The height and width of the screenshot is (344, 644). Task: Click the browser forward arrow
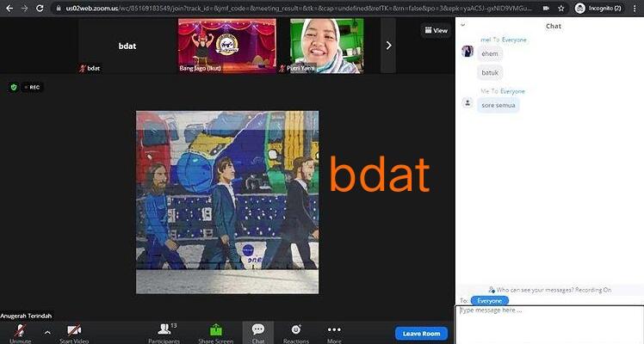(24, 9)
